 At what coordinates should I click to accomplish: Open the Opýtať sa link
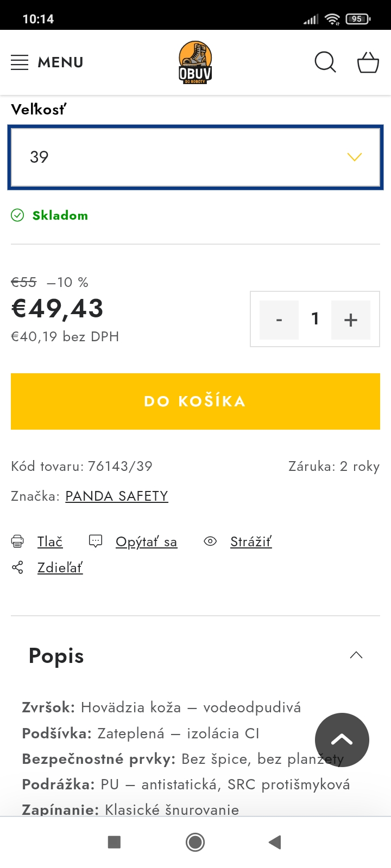tap(146, 541)
